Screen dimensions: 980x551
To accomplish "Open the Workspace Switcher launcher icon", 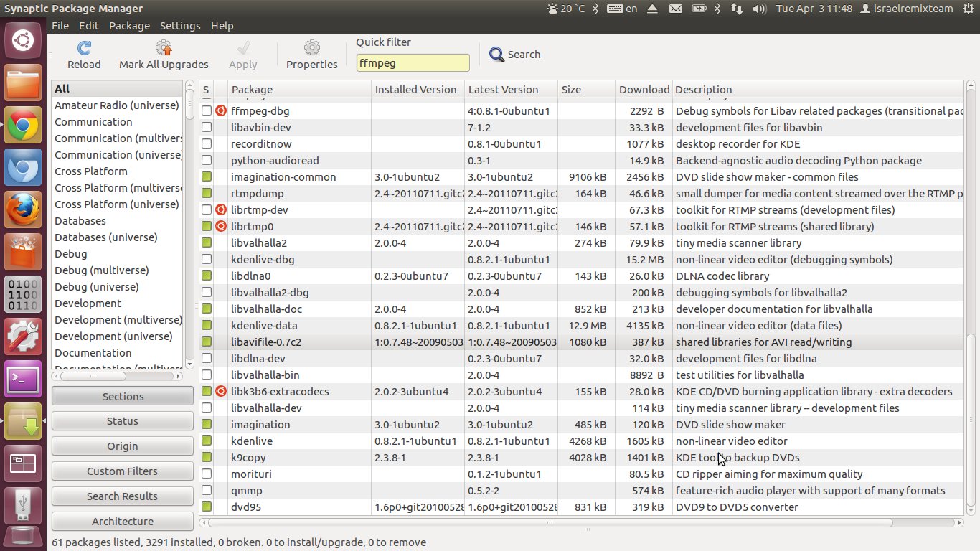I will pyautogui.click(x=23, y=463).
